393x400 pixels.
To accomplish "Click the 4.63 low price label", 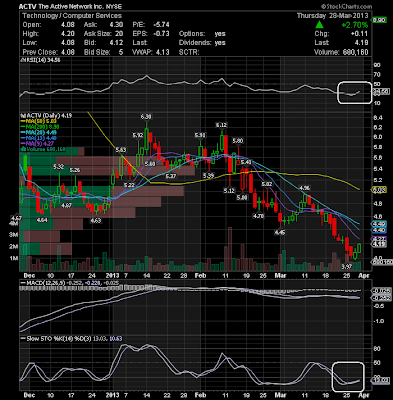I will click(96, 220).
